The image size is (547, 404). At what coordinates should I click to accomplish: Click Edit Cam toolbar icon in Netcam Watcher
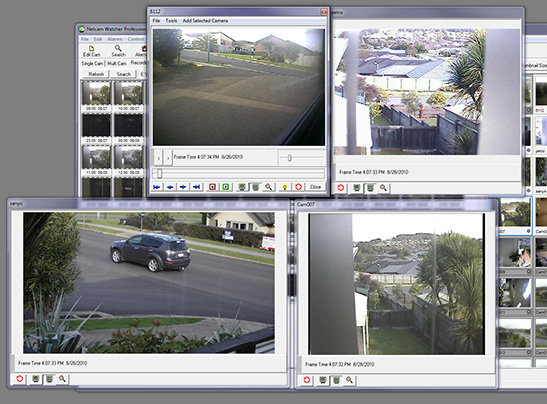[91, 51]
